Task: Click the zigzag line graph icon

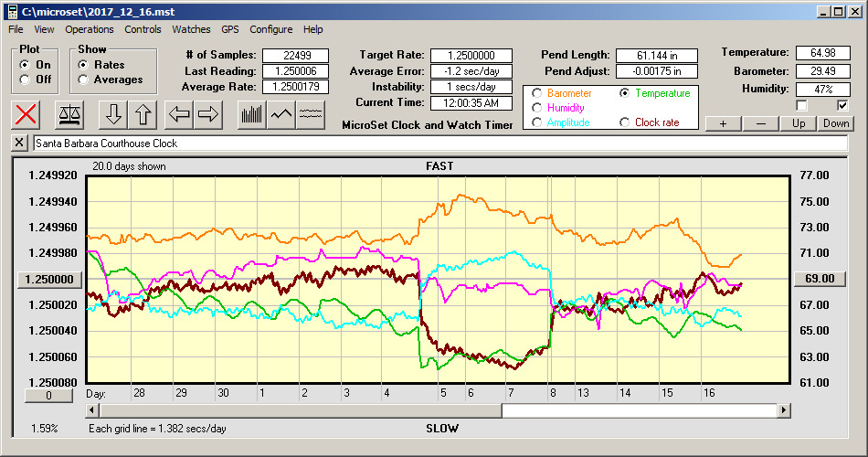Action: click(281, 114)
